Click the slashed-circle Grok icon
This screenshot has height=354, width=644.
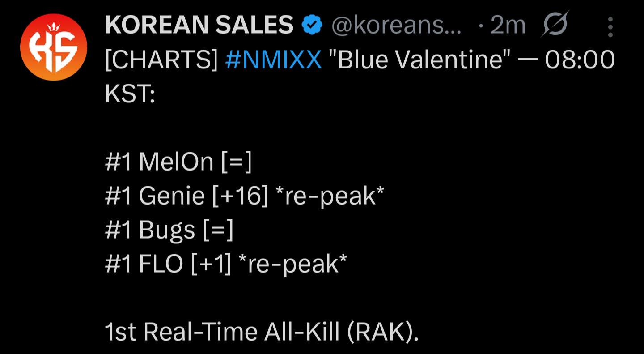[x=555, y=25]
